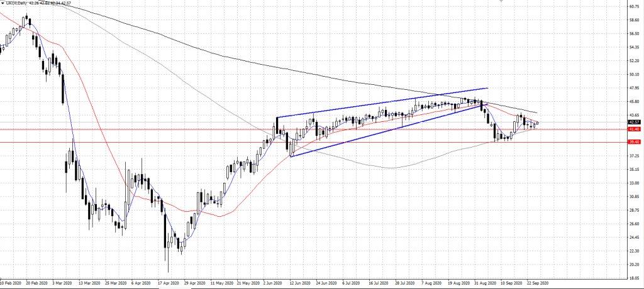Click the 18.05 label on price axis

tap(634, 278)
